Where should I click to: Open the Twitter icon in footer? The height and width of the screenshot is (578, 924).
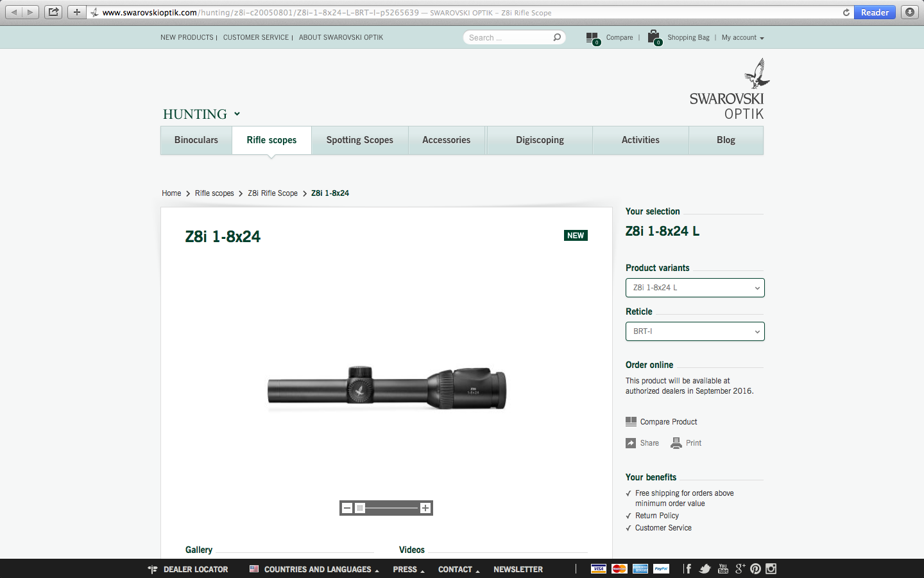tap(705, 568)
